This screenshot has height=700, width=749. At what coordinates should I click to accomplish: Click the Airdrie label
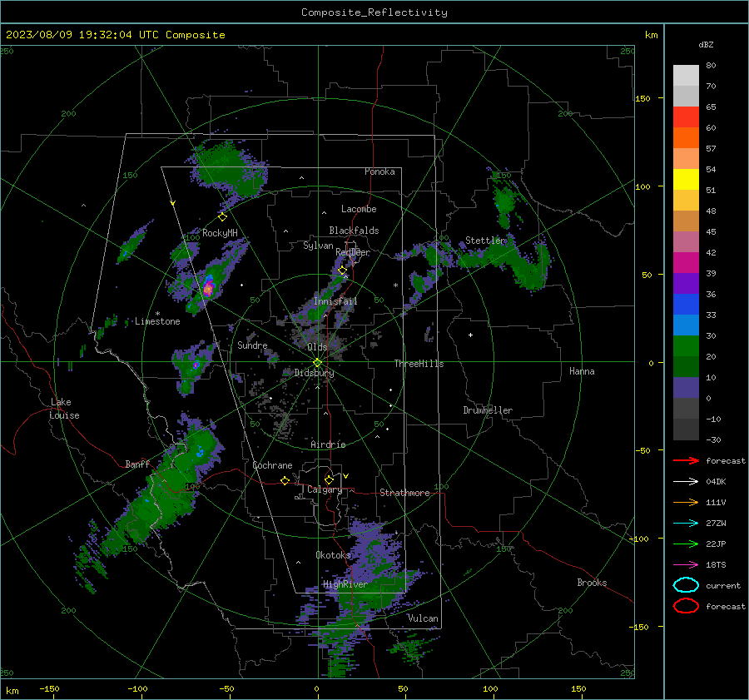click(328, 444)
